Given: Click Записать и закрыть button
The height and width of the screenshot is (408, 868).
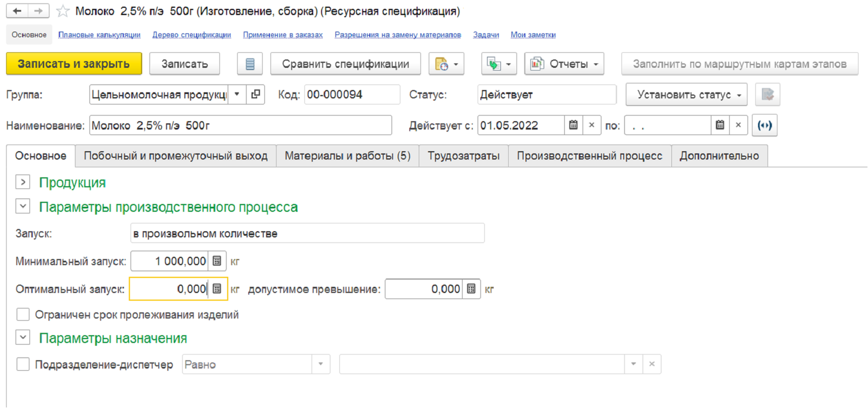Looking at the screenshot, I should point(74,64).
